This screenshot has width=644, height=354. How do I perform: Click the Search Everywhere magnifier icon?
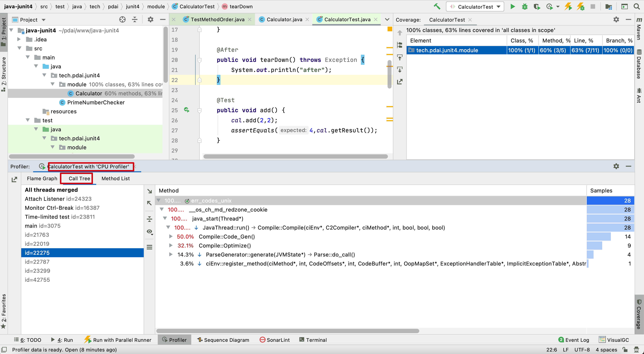(x=637, y=7)
